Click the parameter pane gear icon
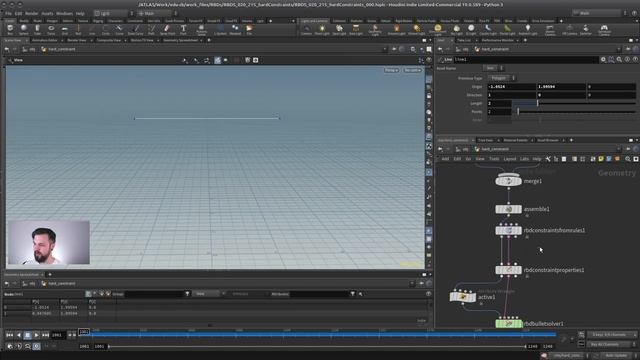The width and height of the screenshot is (640, 360). [603, 60]
